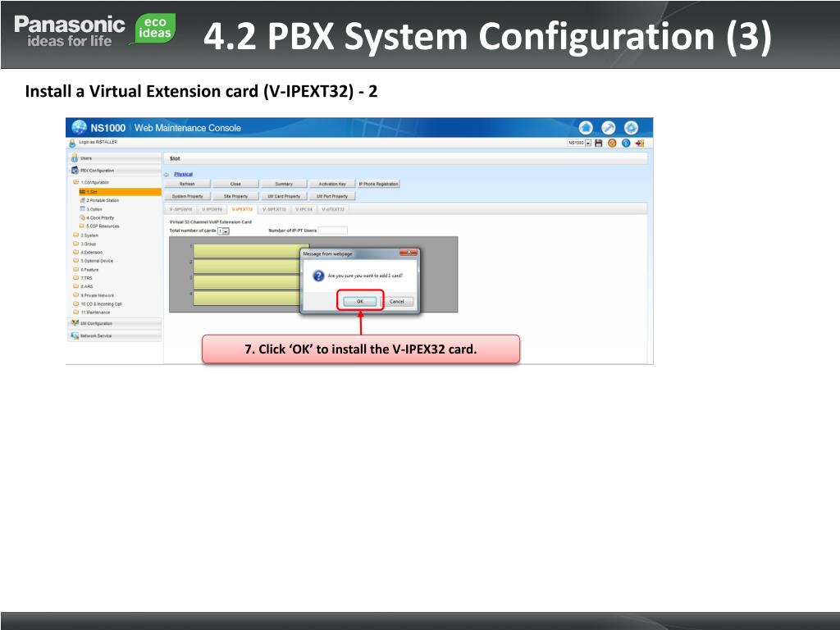The image size is (840, 630).
Task: Select 2.Portable Station in the tree
Action: [x=103, y=200]
